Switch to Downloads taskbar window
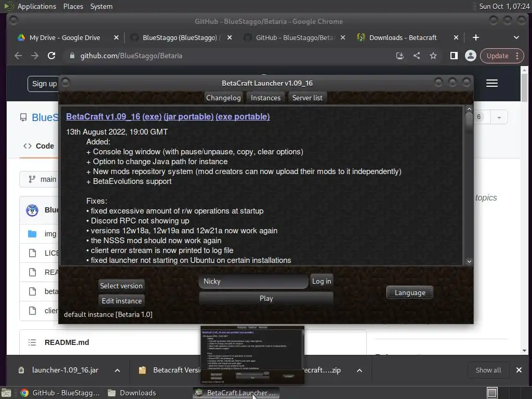Image resolution: width=532 pixels, height=399 pixels. point(131,393)
